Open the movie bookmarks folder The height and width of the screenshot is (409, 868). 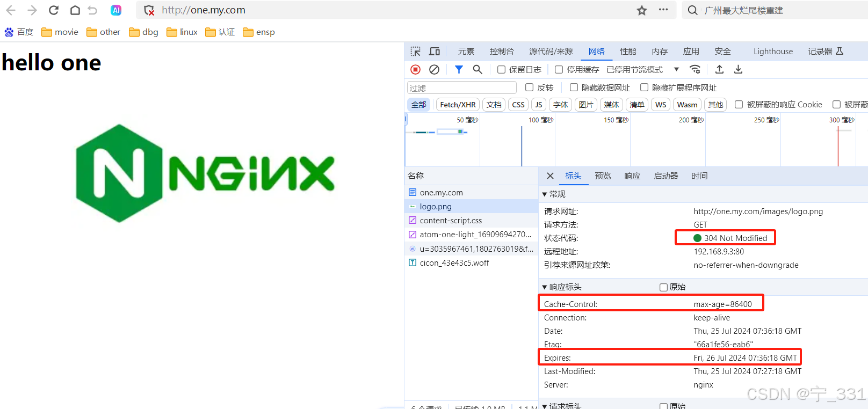coord(60,32)
